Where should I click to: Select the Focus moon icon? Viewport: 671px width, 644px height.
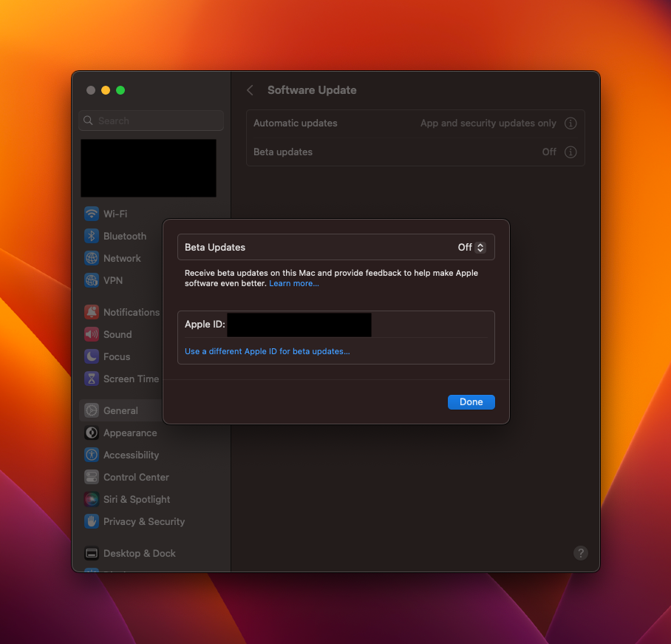(x=92, y=356)
